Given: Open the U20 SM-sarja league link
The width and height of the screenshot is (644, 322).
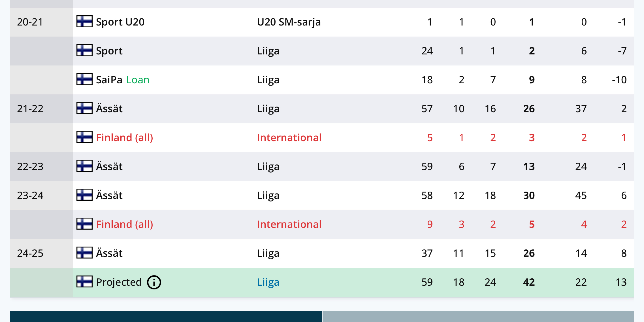Looking at the screenshot, I should 289,22.
